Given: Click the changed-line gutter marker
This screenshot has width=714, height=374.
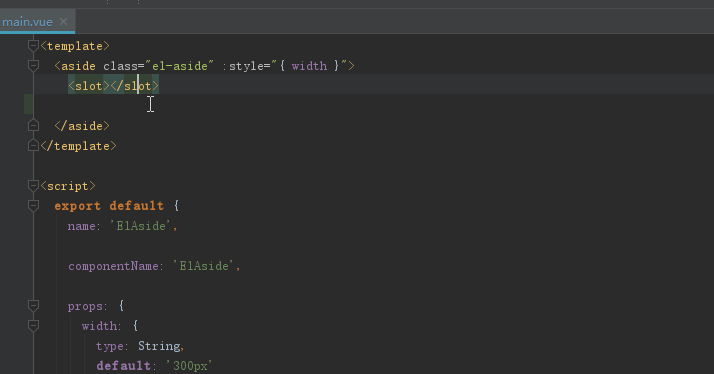Looking at the screenshot, I should 28,104.
